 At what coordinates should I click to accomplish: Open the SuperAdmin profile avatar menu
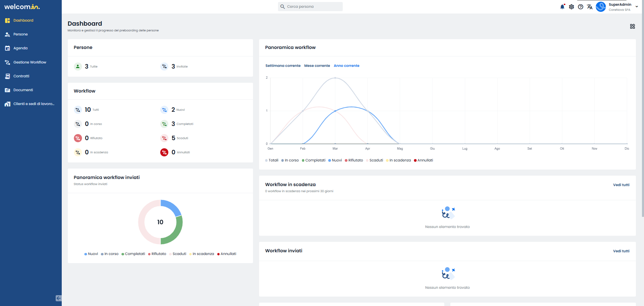pyautogui.click(x=601, y=7)
